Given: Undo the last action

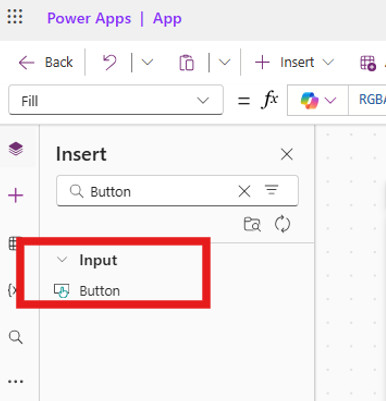Looking at the screenshot, I should click(109, 62).
